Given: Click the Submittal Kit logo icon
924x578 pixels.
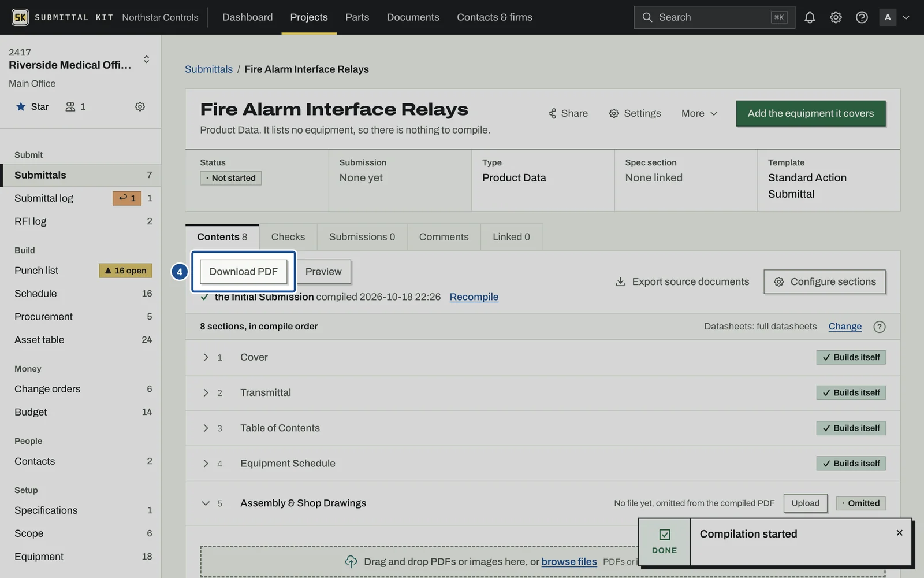Looking at the screenshot, I should click(20, 17).
